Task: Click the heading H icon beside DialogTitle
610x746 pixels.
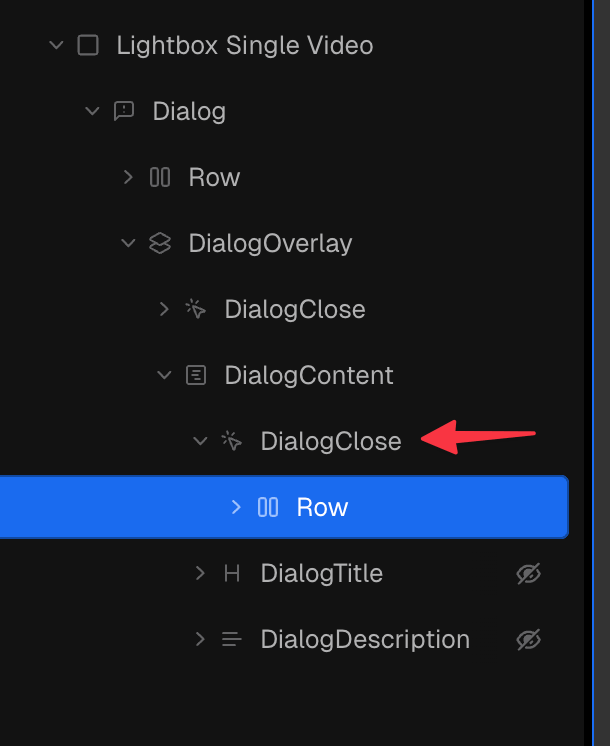Action: point(232,573)
